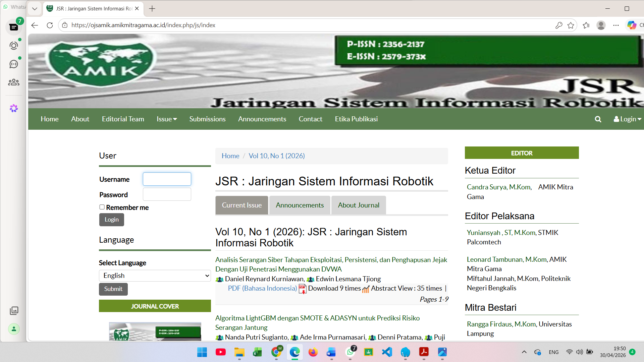Image resolution: width=644 pixels, height=362 pixels.
Task: Click the Submit language button
Action: pos(113,289)
